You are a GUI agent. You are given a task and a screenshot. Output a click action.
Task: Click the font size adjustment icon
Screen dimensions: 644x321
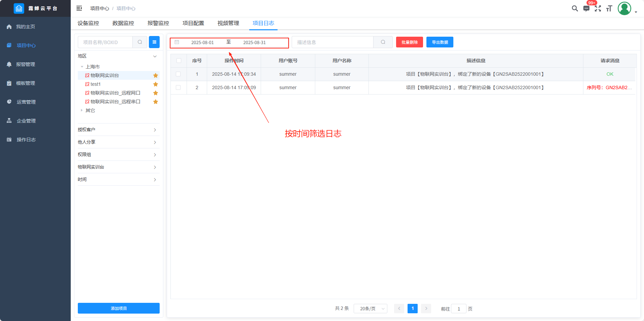[609, 8]
